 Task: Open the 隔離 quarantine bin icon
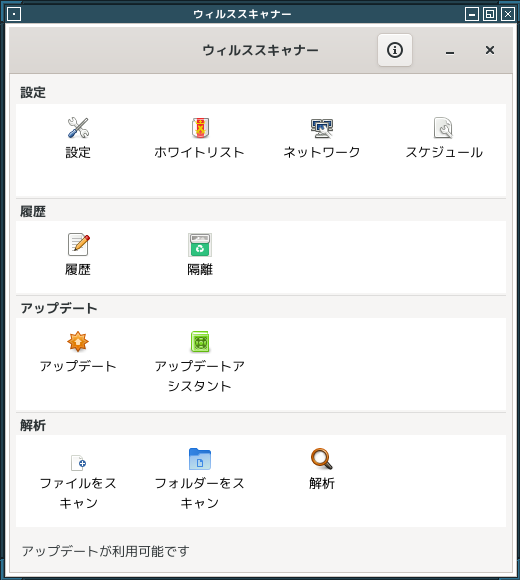click(x=200, y=245)
